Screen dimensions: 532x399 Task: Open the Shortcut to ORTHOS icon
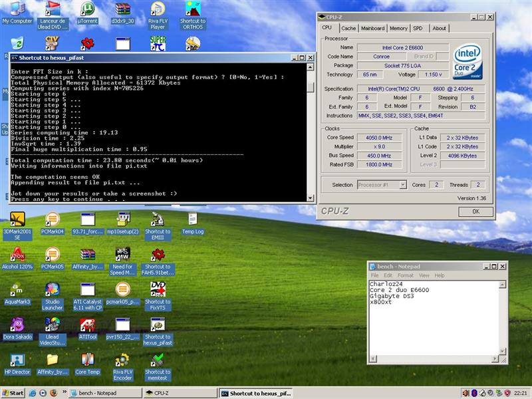(193, 15)
